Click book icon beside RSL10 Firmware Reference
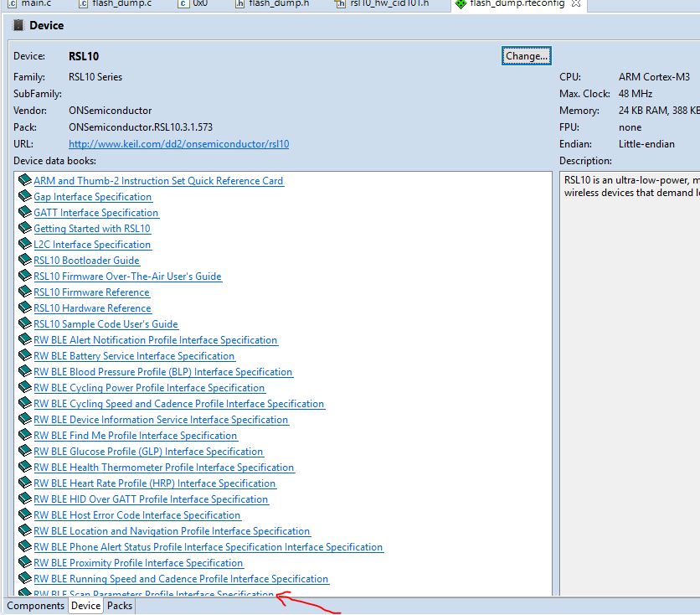700x615 pixels. coord(24,292)
